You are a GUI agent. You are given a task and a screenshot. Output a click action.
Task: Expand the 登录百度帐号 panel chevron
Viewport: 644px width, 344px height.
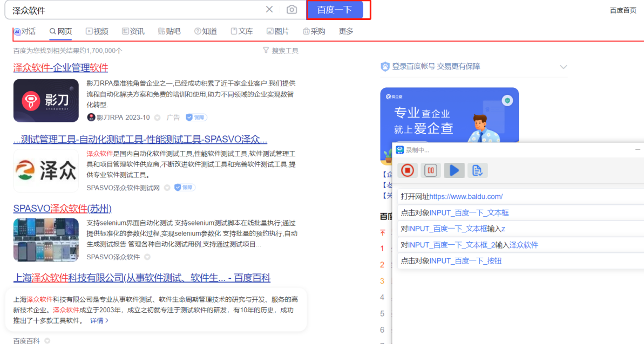click(563, 67)
